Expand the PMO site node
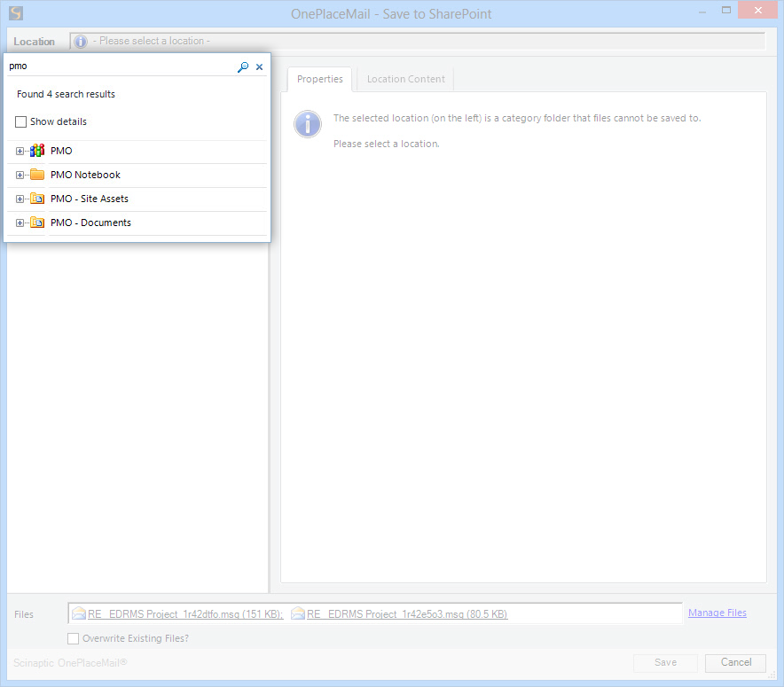Image resolution: width=784 pixels, height=687 pixels. tap(20, 151)
